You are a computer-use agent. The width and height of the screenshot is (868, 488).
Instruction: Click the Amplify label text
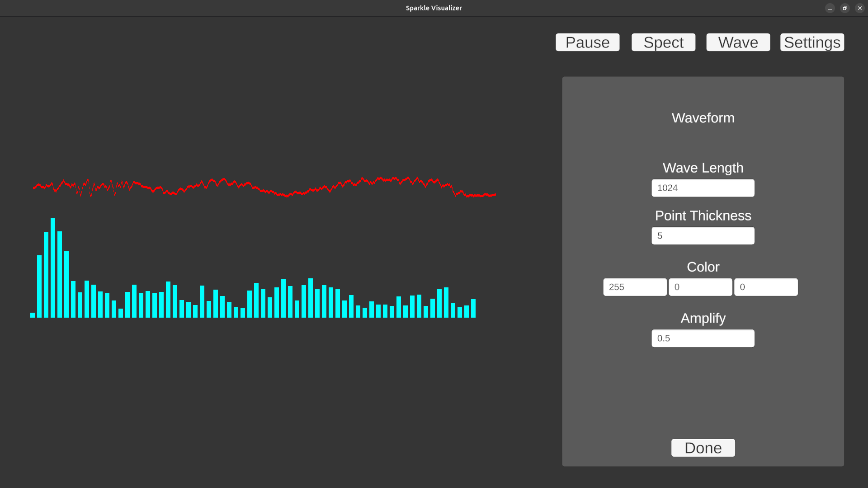pyautogui.click(x=703, y=318)
